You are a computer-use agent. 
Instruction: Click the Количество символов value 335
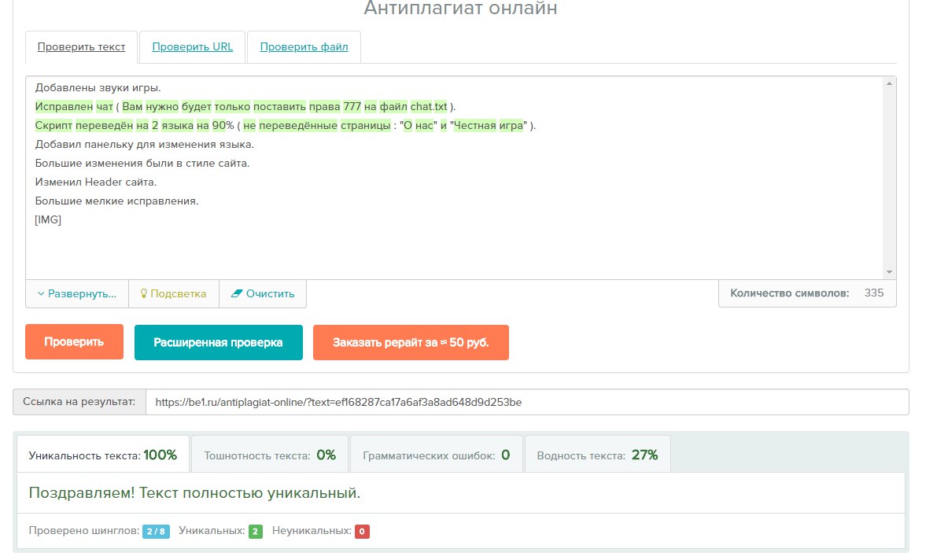click(873, 293)
